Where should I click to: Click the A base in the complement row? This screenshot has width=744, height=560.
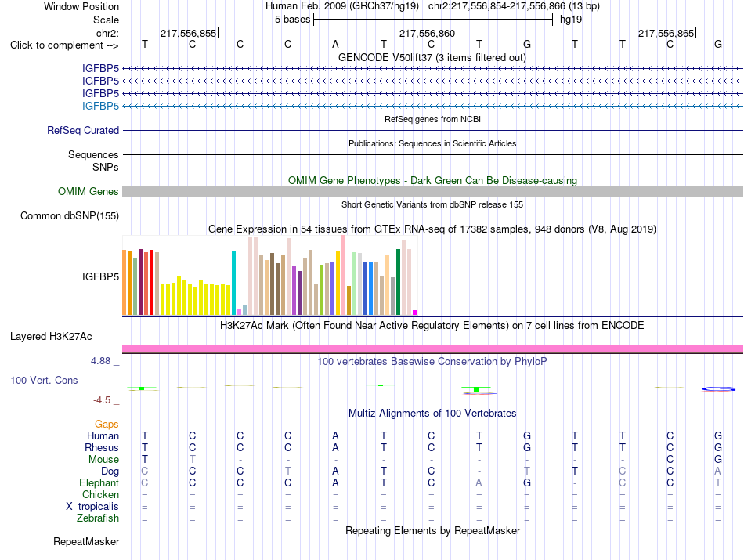[x=335, y=45]
